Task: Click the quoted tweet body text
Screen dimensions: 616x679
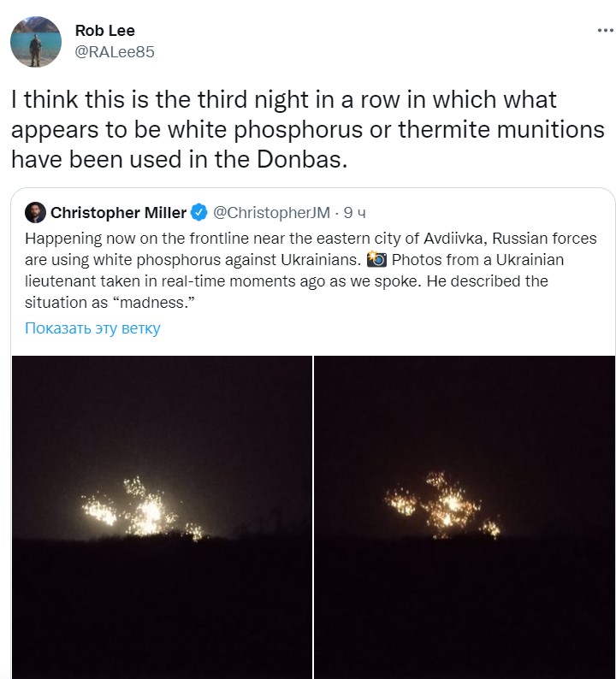Action: pyautogui.click(x=308, y=269)
